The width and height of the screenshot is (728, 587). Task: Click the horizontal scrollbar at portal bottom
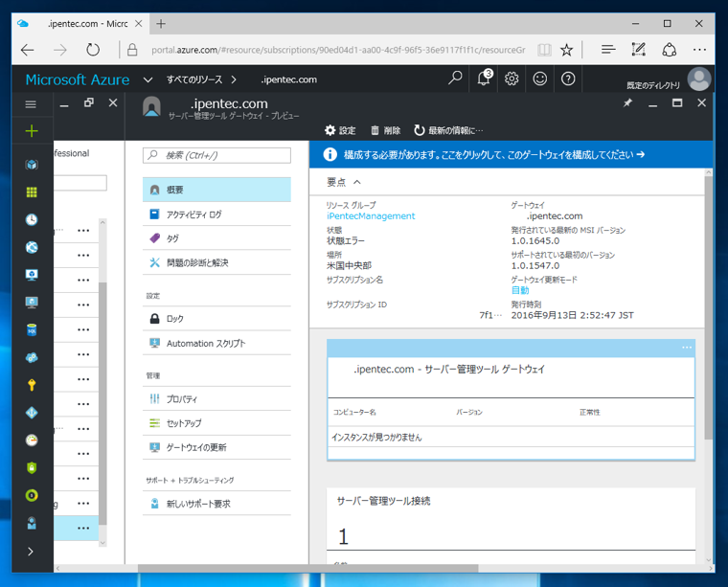[307, 569]
